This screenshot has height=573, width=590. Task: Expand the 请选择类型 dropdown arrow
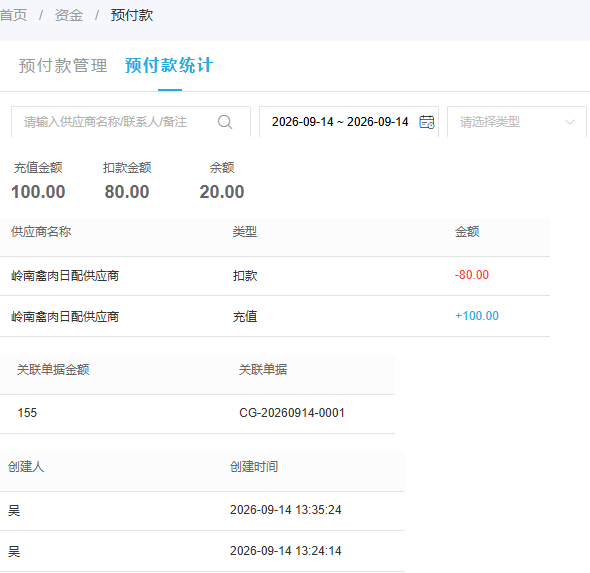tap(570, 122)
